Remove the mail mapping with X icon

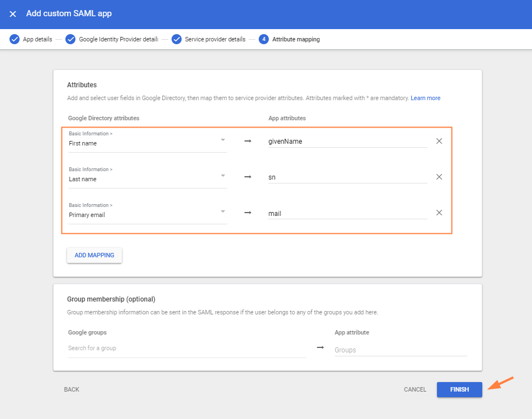tap(439, 213)
